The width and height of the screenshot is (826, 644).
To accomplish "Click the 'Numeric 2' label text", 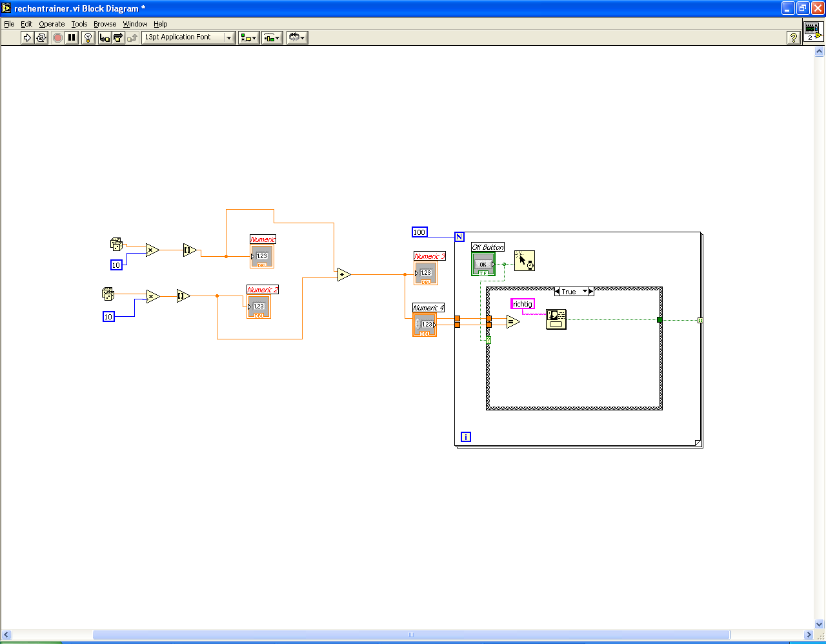I will coord(263,290).
